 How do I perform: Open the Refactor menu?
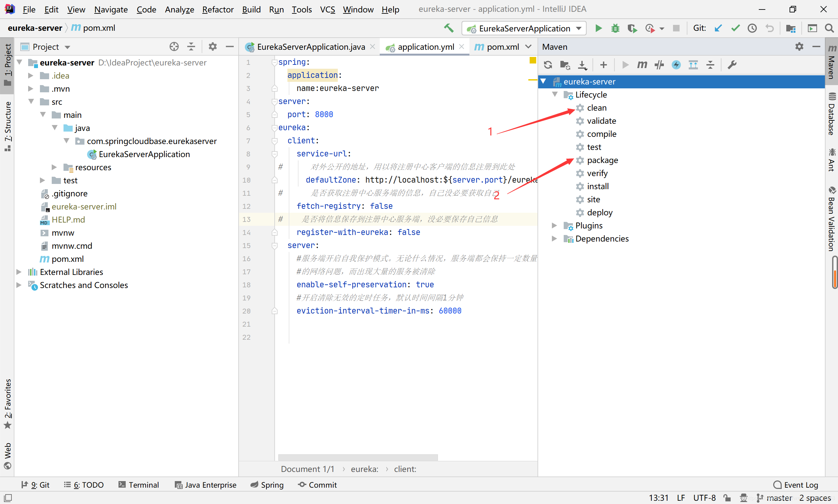point(217,9)
